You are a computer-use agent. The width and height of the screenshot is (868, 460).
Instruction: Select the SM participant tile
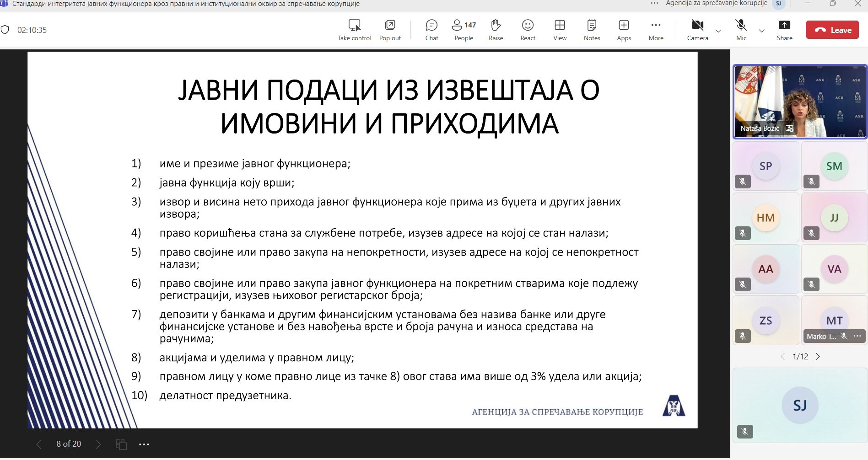834,166
